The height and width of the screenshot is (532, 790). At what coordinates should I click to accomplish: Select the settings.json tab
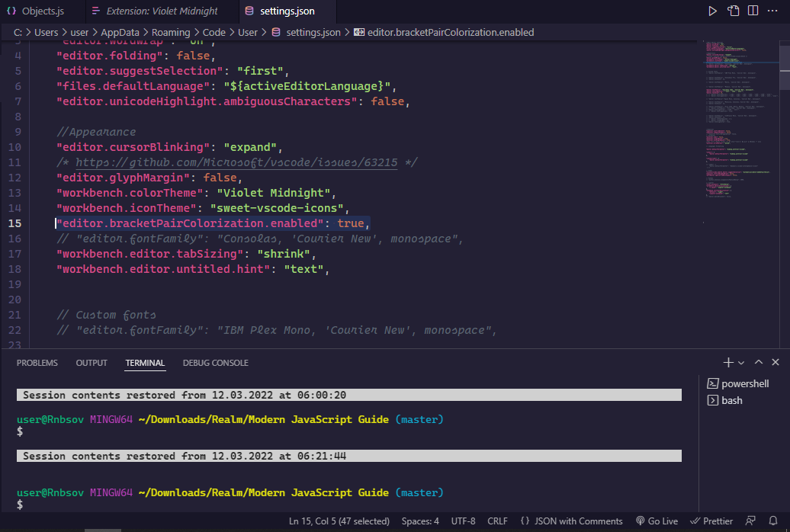[x=287, y=11]
